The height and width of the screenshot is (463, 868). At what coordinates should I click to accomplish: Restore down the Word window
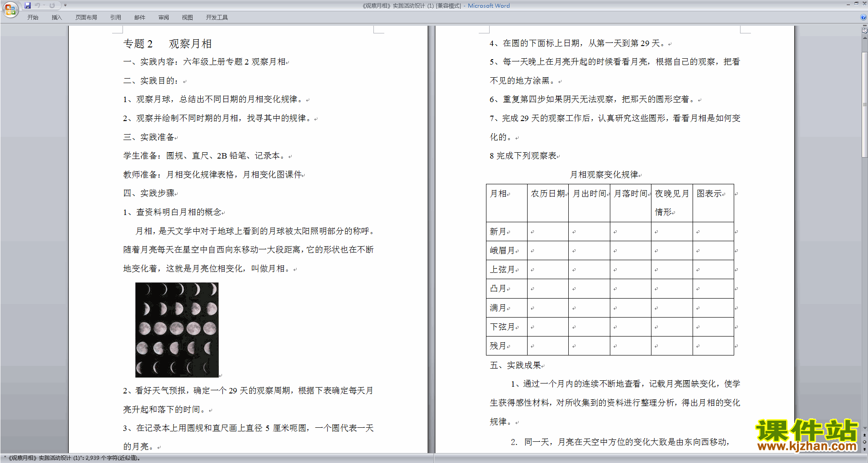[856, 4]
